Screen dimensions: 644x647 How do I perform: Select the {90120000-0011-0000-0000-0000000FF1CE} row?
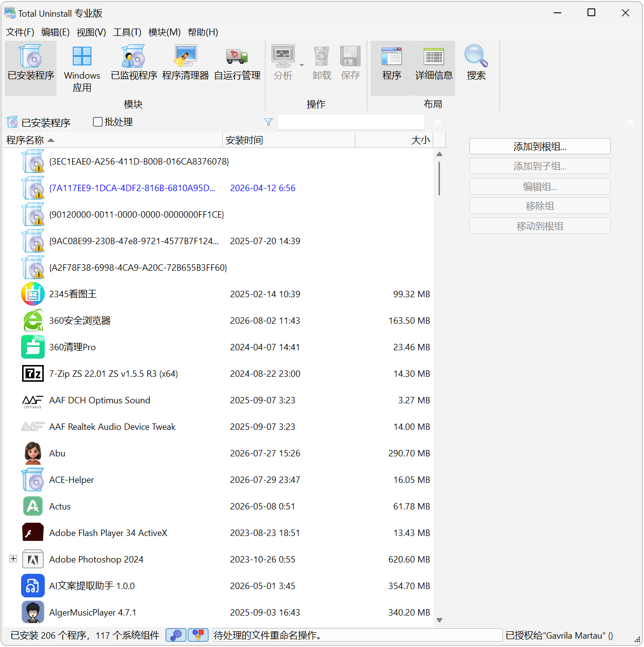point(218,214)
